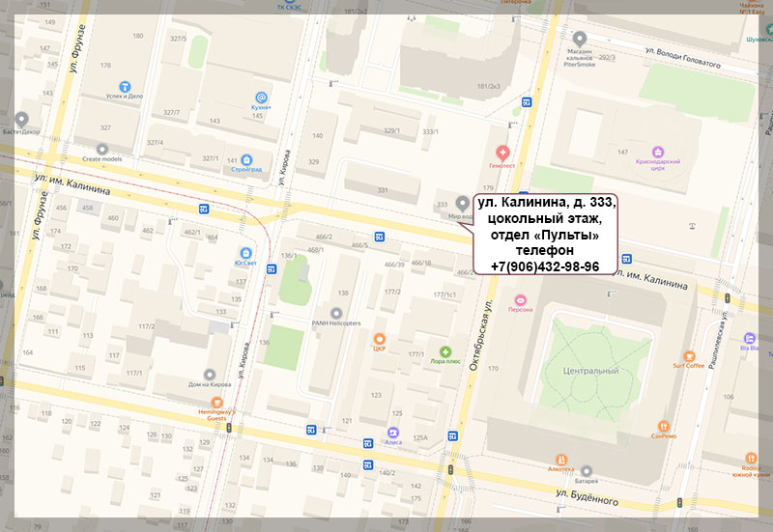Select the Стройград store marker
The height and width of the screenshot is (532, 773).
point(247,160)
